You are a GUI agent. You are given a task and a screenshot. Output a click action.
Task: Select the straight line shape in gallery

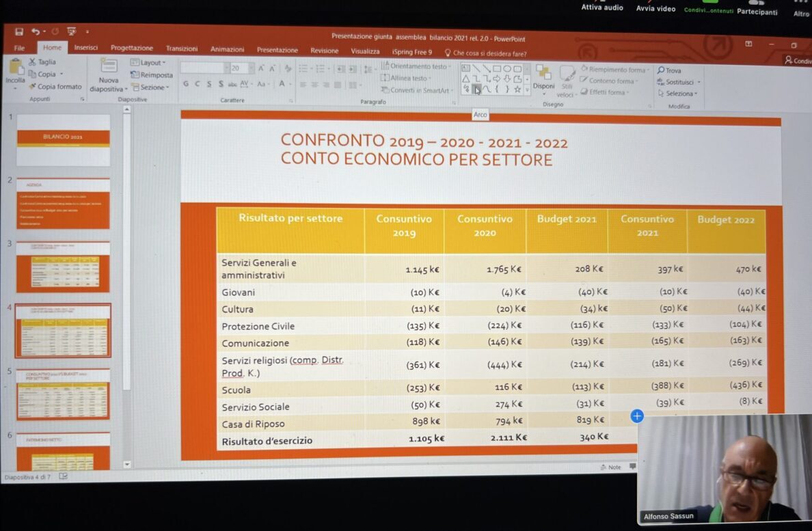[476, 68]
